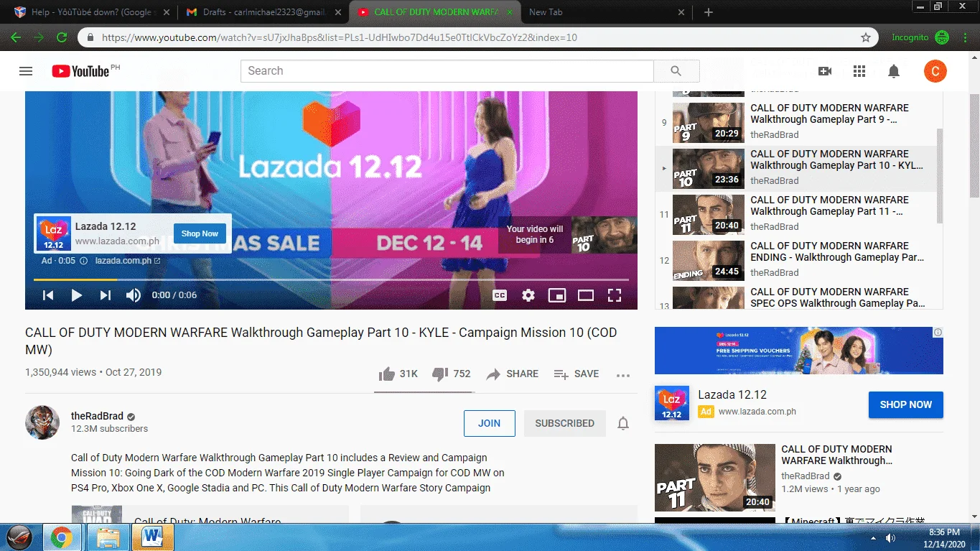Open more actions ellipsis under video
The height and width of the screenshot is (551, 980).
(623, 375)
